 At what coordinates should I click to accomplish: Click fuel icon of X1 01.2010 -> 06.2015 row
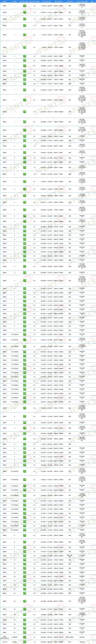25,568
